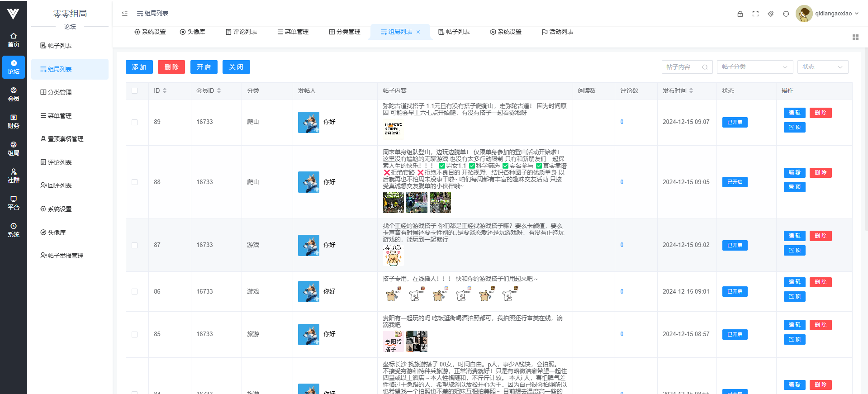Expand the 帖子分类 dropdown filter

coord(754,67)
